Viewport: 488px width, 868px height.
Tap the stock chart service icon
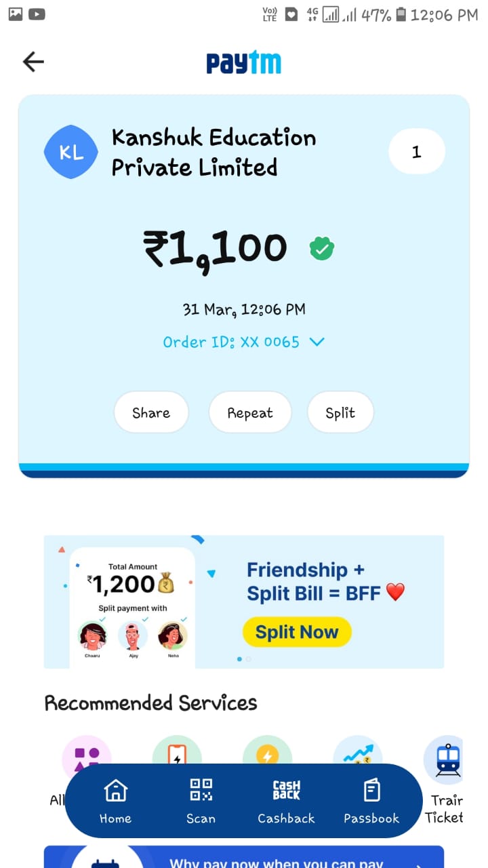(x=357, y=751)
